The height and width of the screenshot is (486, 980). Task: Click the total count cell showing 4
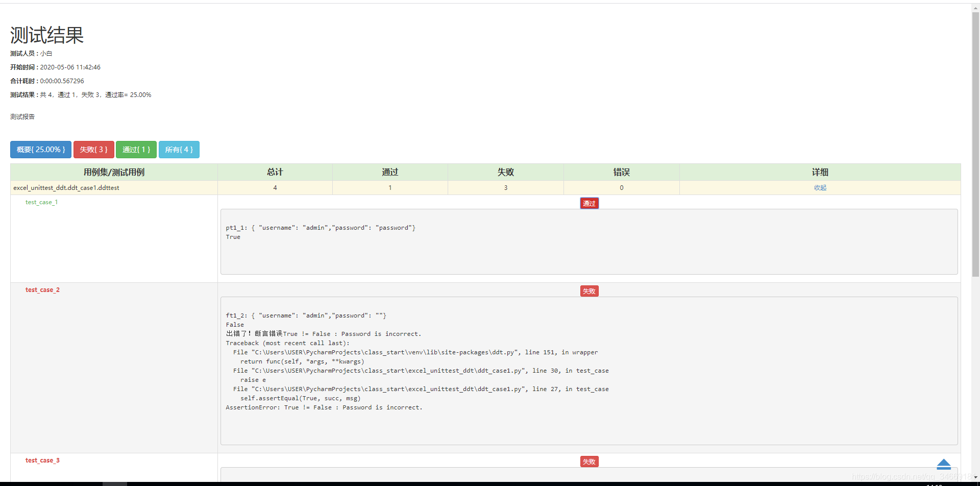pyautogui.click(x=275, y=188)
